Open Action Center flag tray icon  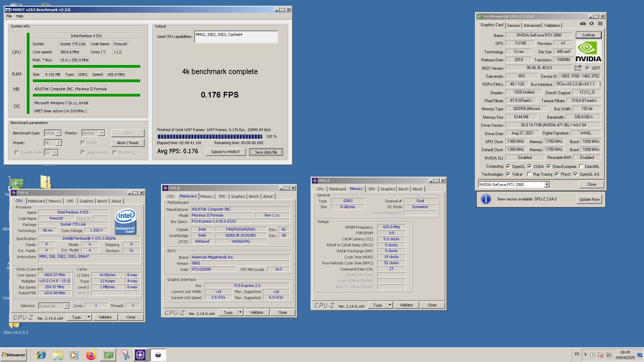coord(600,355)
